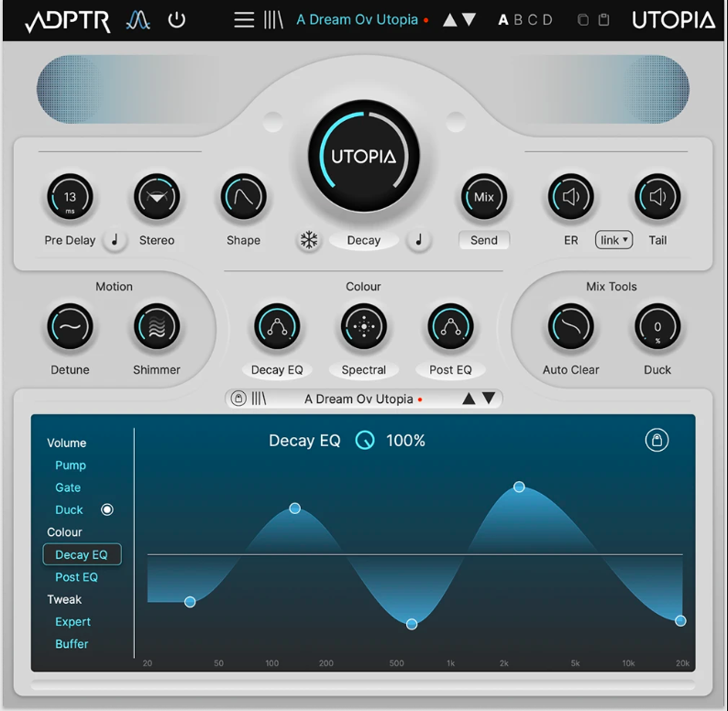
Task: Click the Pre Delay knob showing 13 ms
Action: (x=70, y=197)
